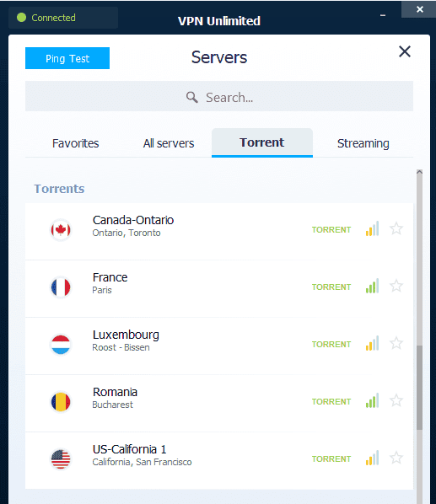Viewport: 436px width, 504px height.
Task: Open the All servers tab
Action: (169, 143)
